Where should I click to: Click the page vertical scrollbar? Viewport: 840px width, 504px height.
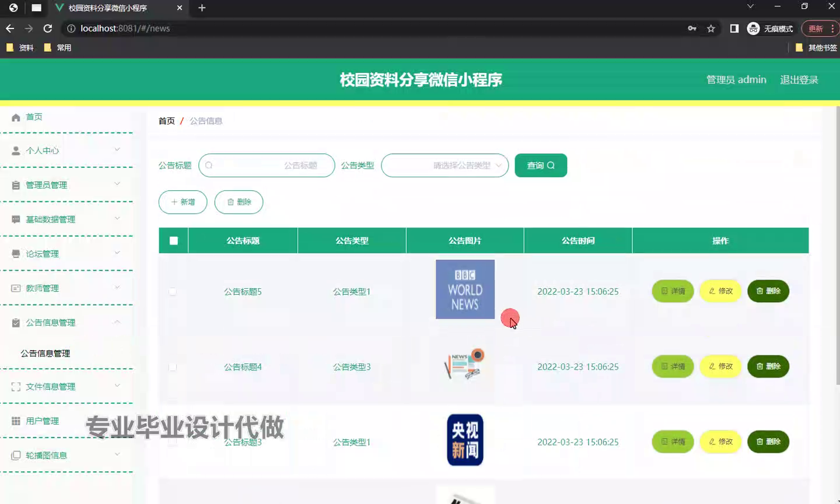pyautogui.click(x=837, y=245)
